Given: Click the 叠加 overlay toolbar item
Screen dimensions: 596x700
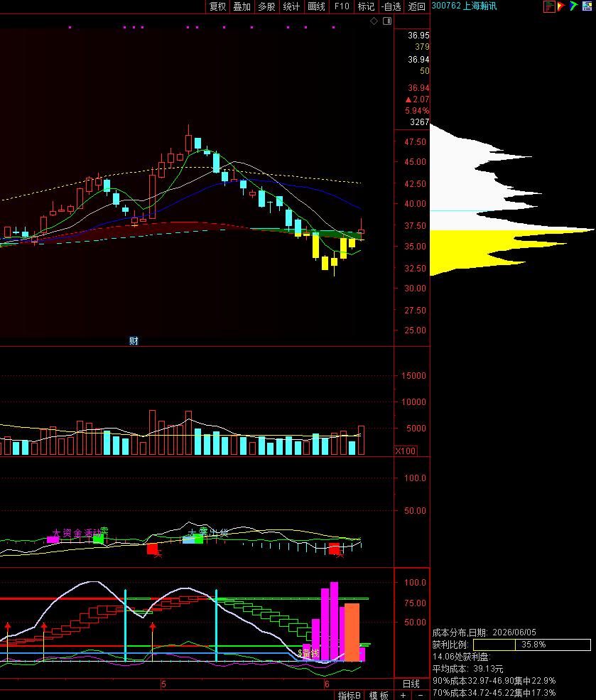Looking at the screenshot, I should [x=242, y=6].
